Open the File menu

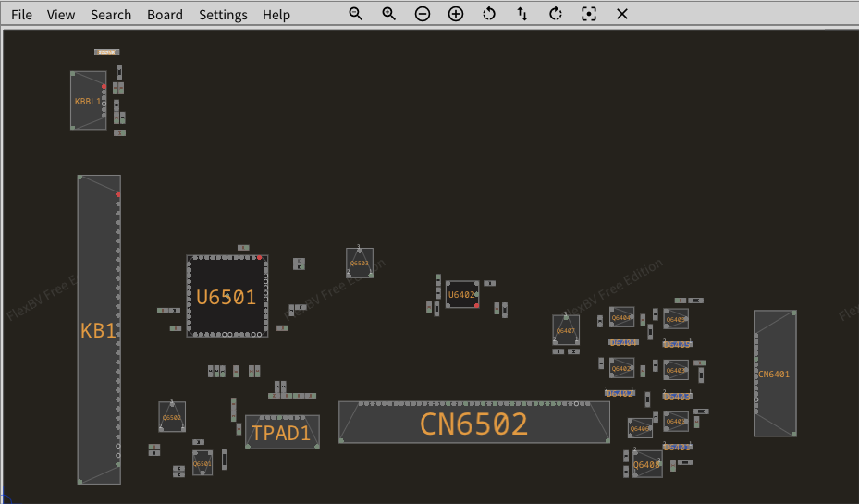coord(21,15)
